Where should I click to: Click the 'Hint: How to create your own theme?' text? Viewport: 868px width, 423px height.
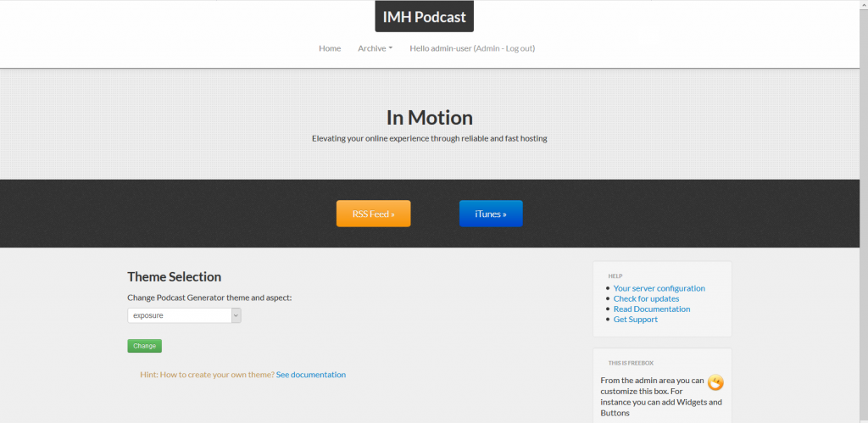coord(207,375)
